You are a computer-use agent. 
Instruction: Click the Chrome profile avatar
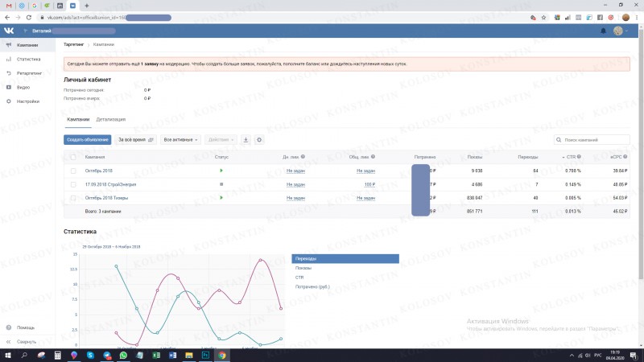click(625, 18)
